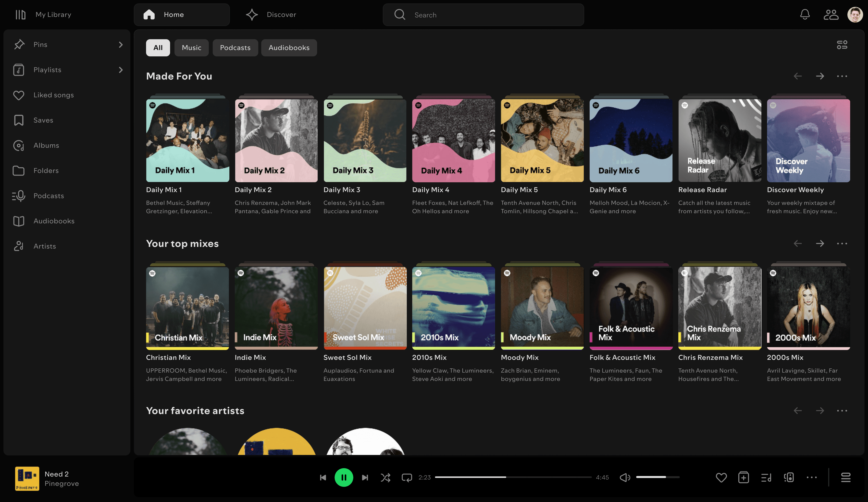Click the Albums icon in sidebar
This screenshot has height=502, width=868.
pos(19,145)
